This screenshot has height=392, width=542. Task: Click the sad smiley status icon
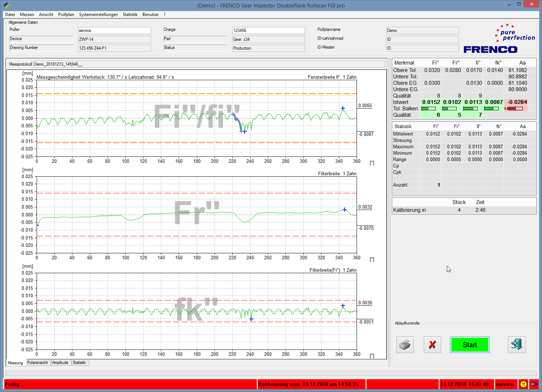(523, 384)
